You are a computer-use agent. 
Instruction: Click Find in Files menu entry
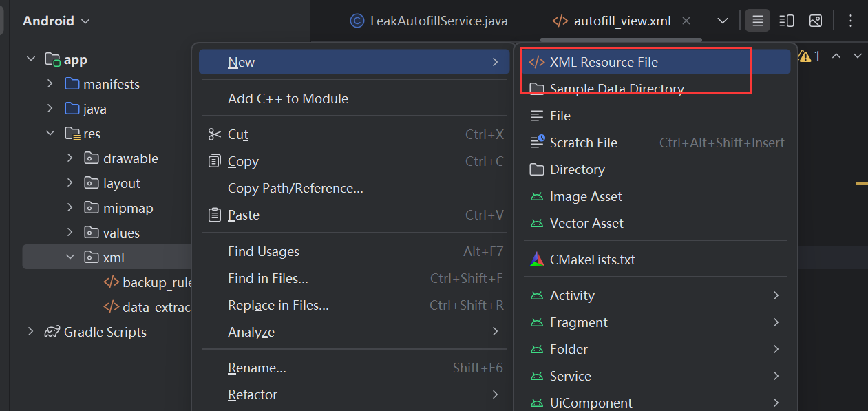pyautogui.click(x=268, y=278)
